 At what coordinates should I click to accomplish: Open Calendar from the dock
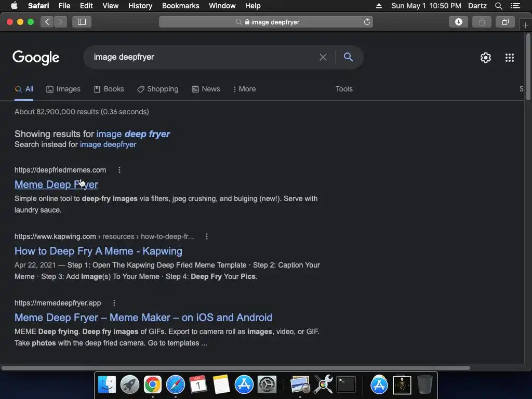click(x=198, y=385)
